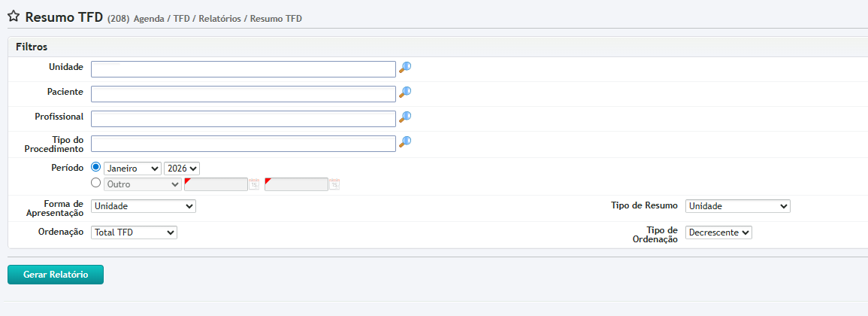This screenshot has width=868, height=316.
Task: Open the Janeiro month dropdown
Action: 132,169
